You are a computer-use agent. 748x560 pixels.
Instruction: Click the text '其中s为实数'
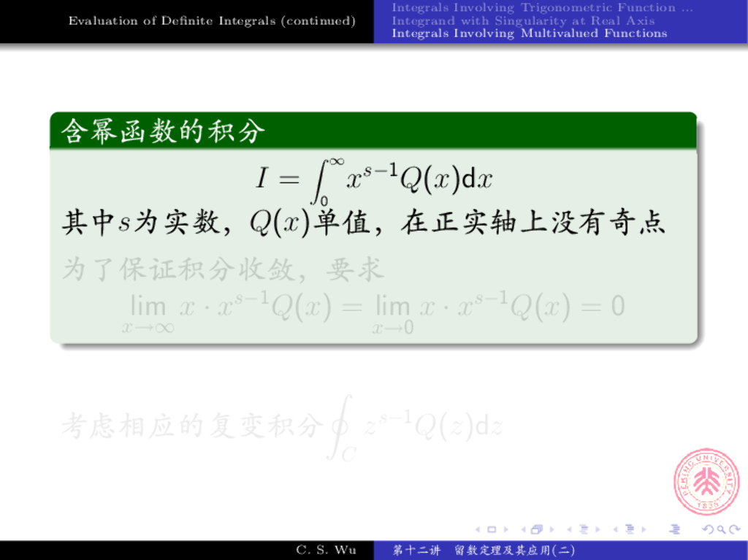[x=141, y=223]
